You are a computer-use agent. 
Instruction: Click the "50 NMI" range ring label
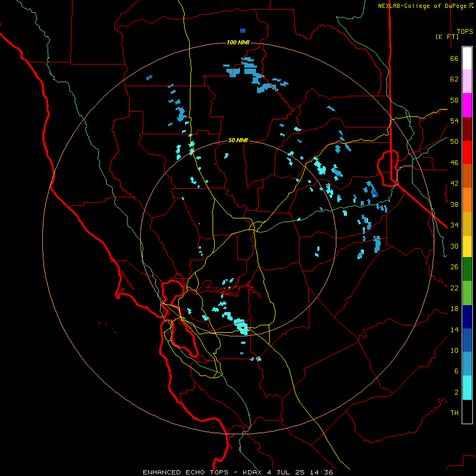pos(238,140)
